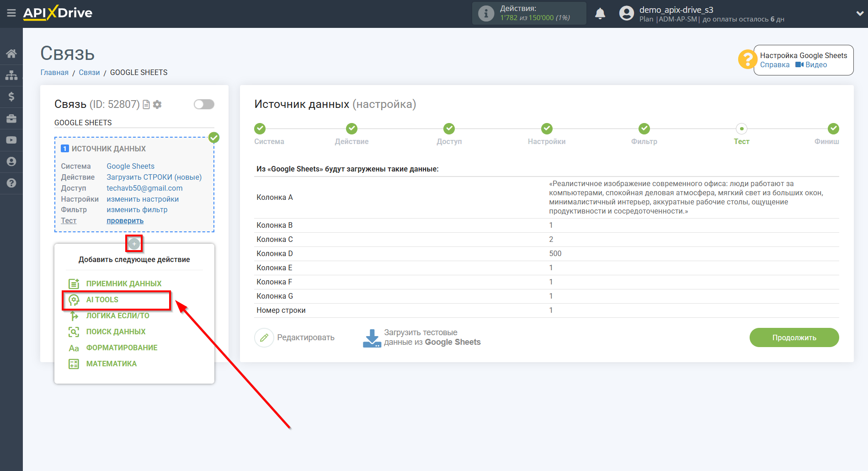Click the connection settings gear icon
The width and height of the screenshot is (868, 471).
point(157,105)
